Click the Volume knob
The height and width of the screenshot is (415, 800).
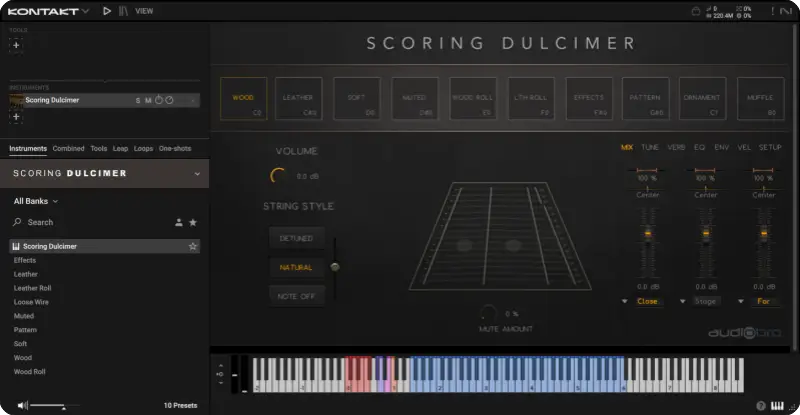click(x=278, y=176)
